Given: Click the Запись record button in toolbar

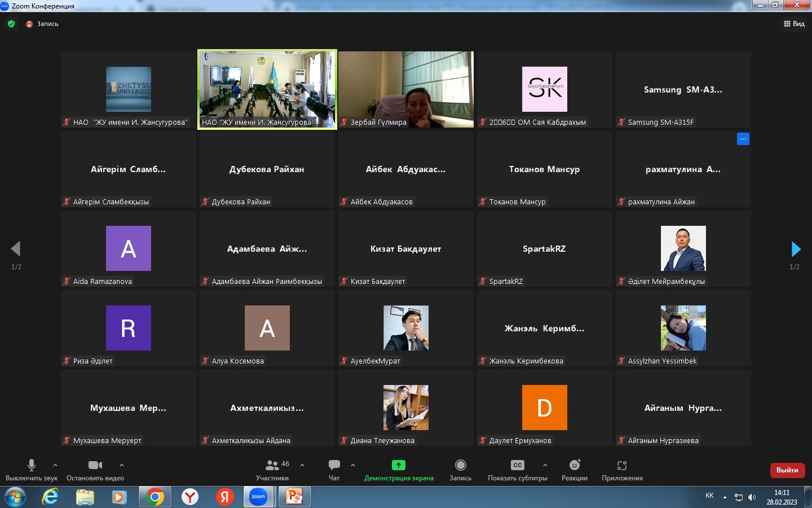Looking at the screenshot, I should coord(460,469).
